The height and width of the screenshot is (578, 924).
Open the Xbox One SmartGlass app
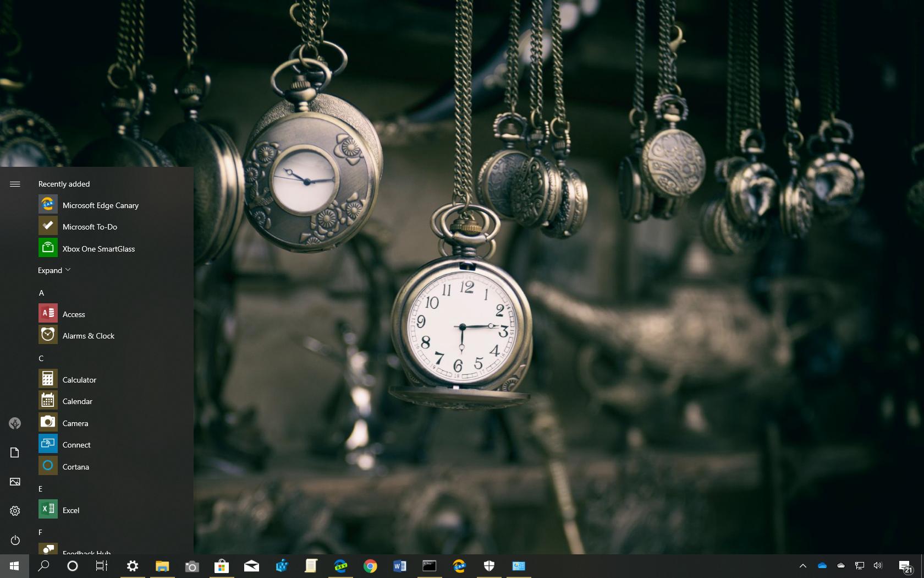click(98, 249)
